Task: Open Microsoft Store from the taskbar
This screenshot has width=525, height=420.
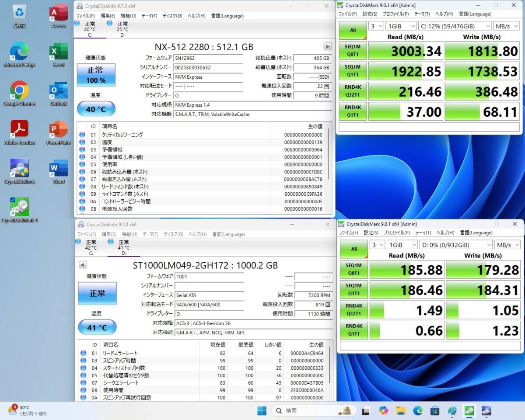Action: point(434,411)
